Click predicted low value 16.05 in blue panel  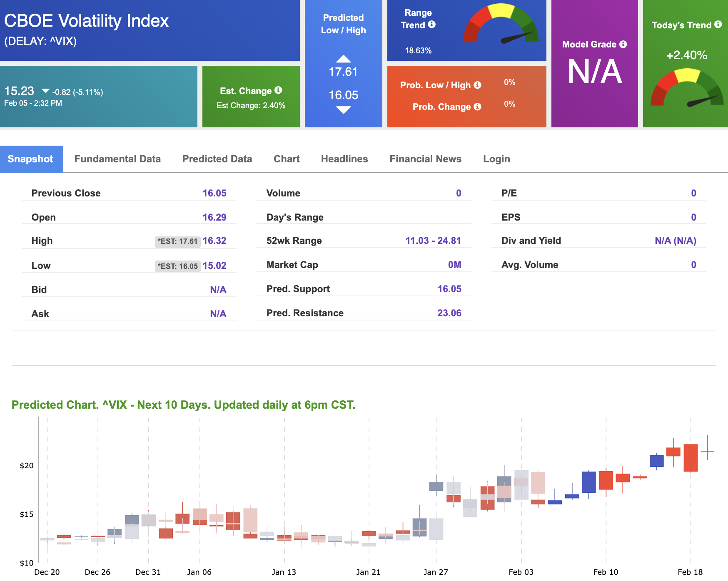tap(343, 95)
